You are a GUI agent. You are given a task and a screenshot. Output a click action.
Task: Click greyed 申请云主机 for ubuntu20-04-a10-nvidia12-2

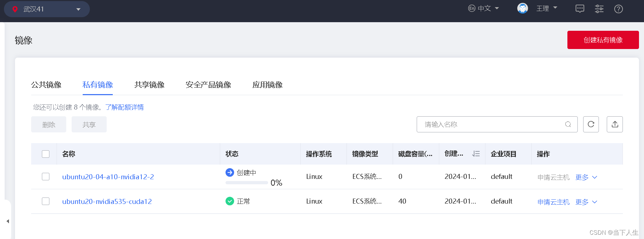[x=553, y=177]
